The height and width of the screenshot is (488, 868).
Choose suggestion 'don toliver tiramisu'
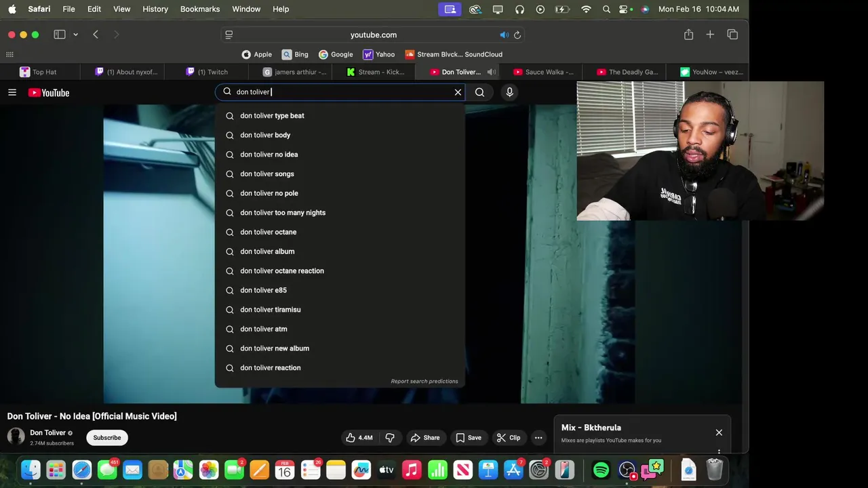coord(340,310)
